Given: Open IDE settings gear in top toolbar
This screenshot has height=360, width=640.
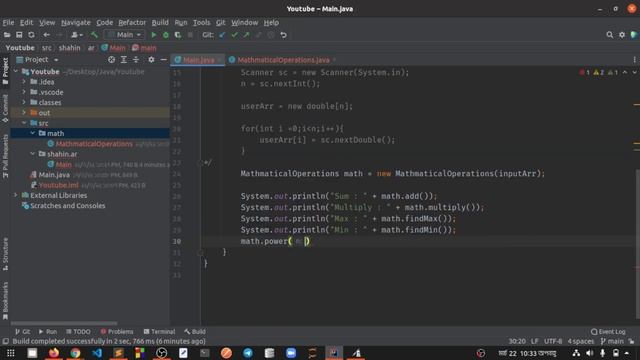Looking at the screenshot, I should point(622,35).
